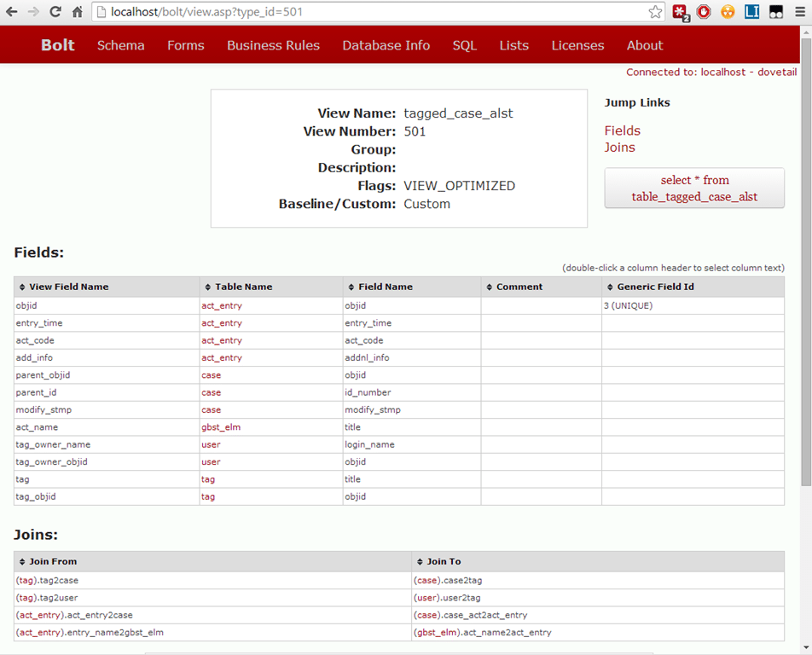Open the Schema menu item
This screenshot has height=655, width=812.
[x=120, y=45]
